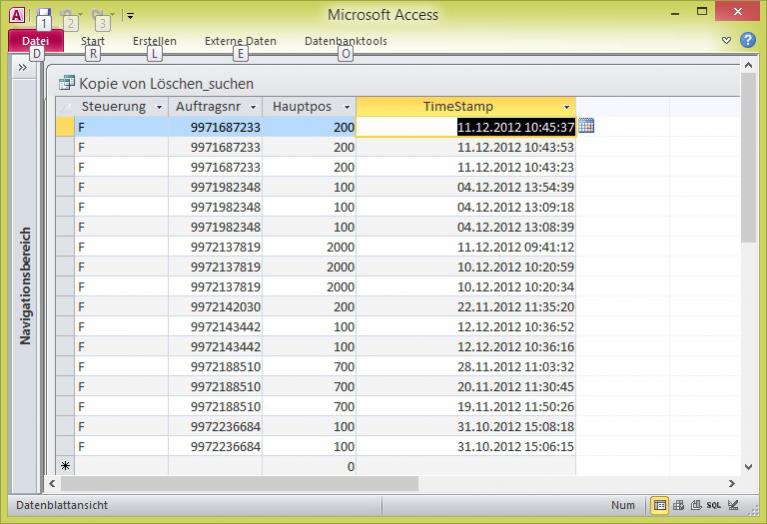Click the timestamp cell 12.12.2012 10:36:52

466,327
